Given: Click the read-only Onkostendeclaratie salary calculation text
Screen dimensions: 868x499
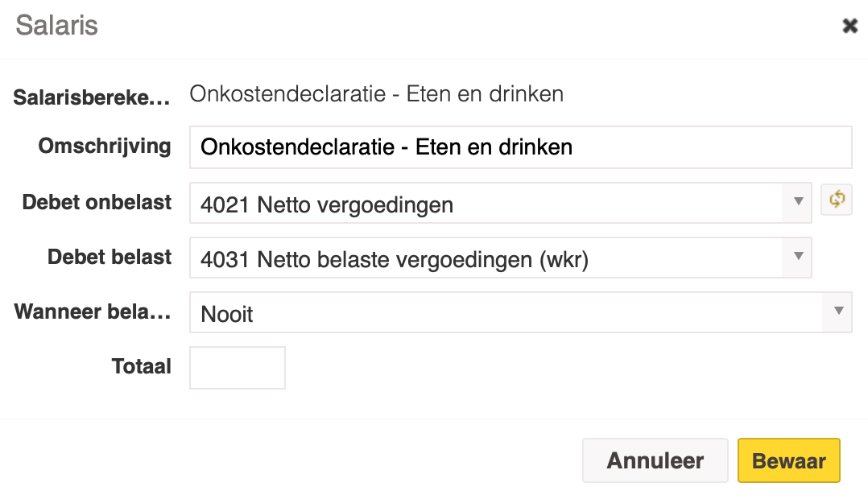Looking at the screenshot, I should [377, 94].
